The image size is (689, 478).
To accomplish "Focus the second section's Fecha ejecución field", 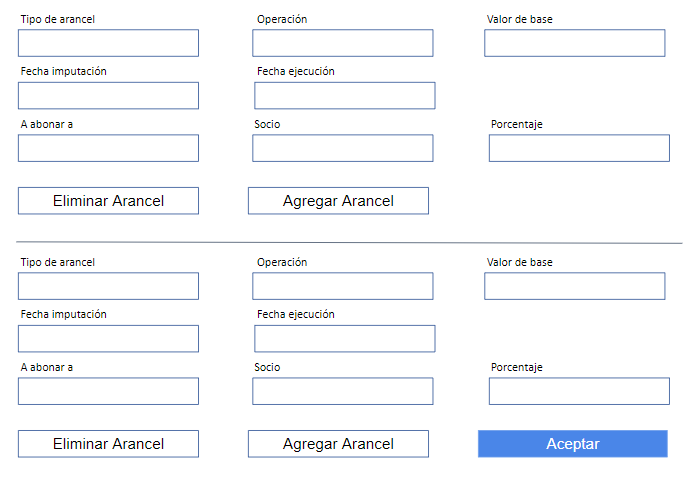I will (344, 338).
